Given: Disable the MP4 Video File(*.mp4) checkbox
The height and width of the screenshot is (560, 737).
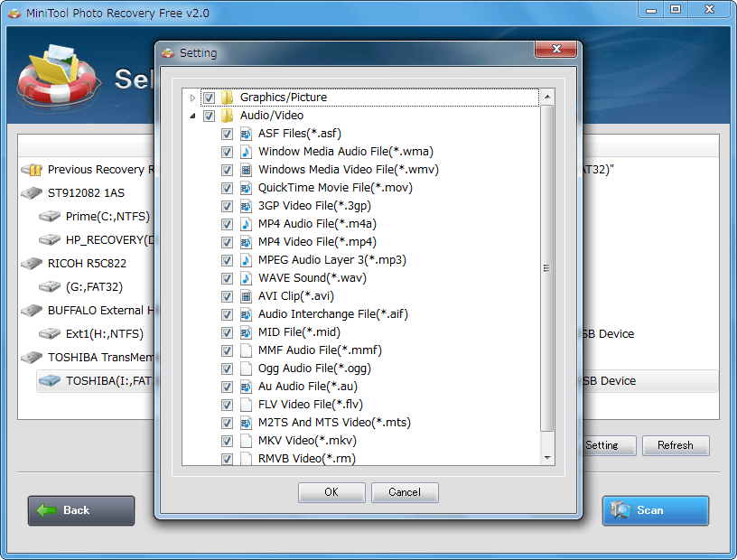Looking at the screenshot, I should [227, 242].
